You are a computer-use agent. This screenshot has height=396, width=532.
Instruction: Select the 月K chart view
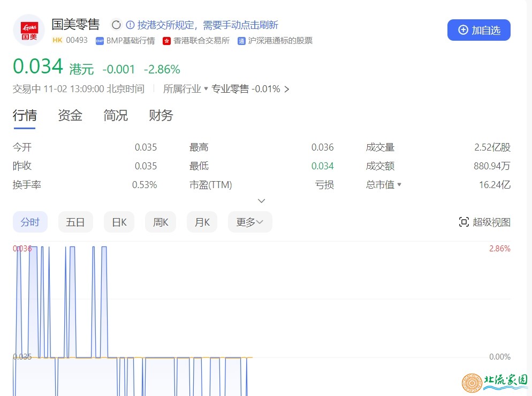pos(202,222)
